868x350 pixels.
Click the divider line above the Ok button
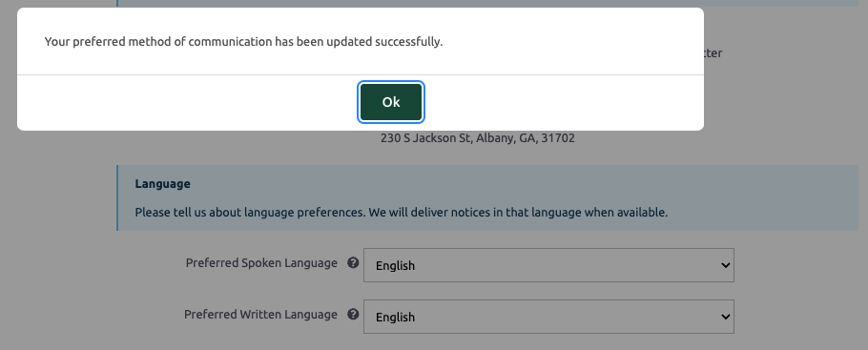361,74
